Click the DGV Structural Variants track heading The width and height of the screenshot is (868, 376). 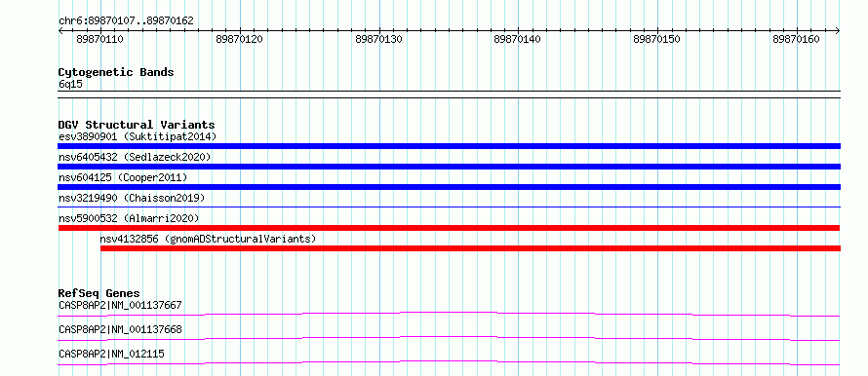[137, 125]
